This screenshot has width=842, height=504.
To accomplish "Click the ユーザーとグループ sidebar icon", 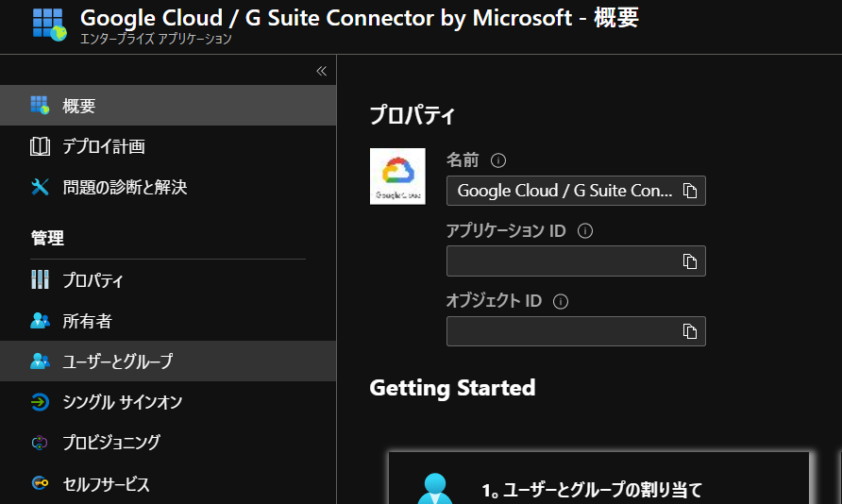I will tap(40, 361).
